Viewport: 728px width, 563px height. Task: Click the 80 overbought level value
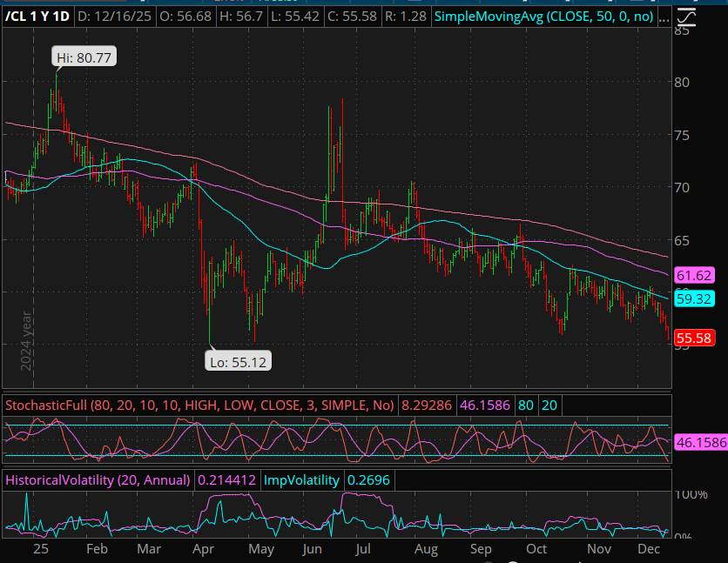click(x=526, y=405)
